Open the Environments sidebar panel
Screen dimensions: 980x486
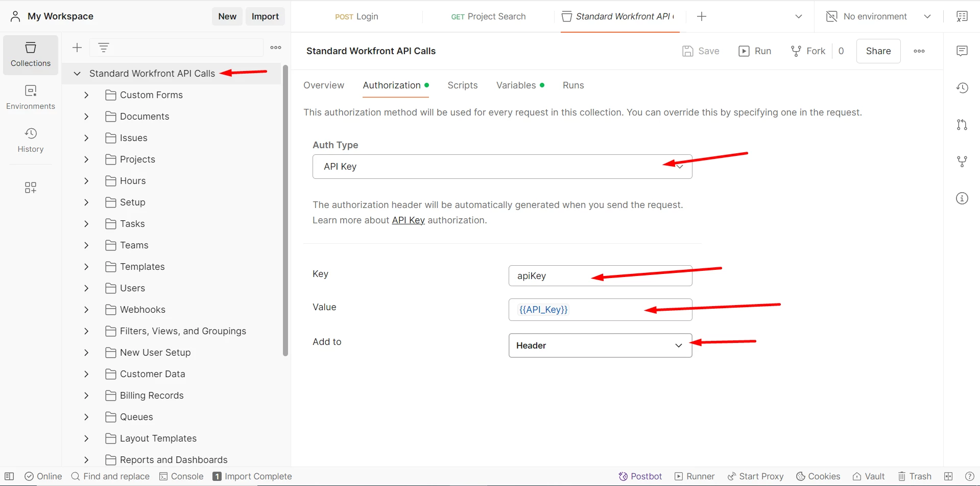click(x=31, y=97)
